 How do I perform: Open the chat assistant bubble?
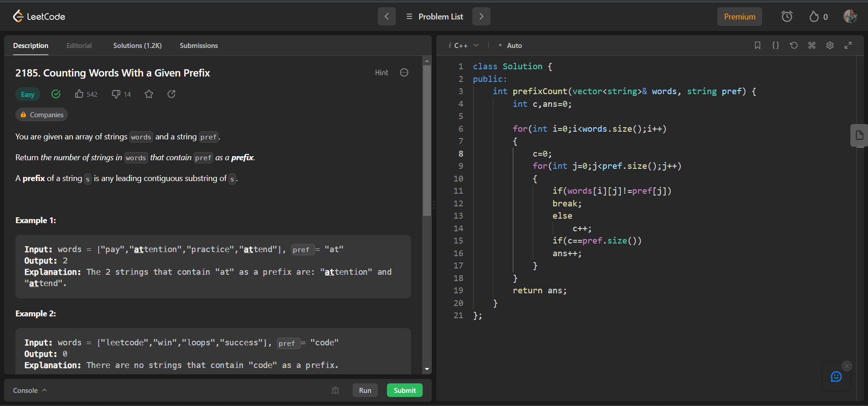click(836, 377)
